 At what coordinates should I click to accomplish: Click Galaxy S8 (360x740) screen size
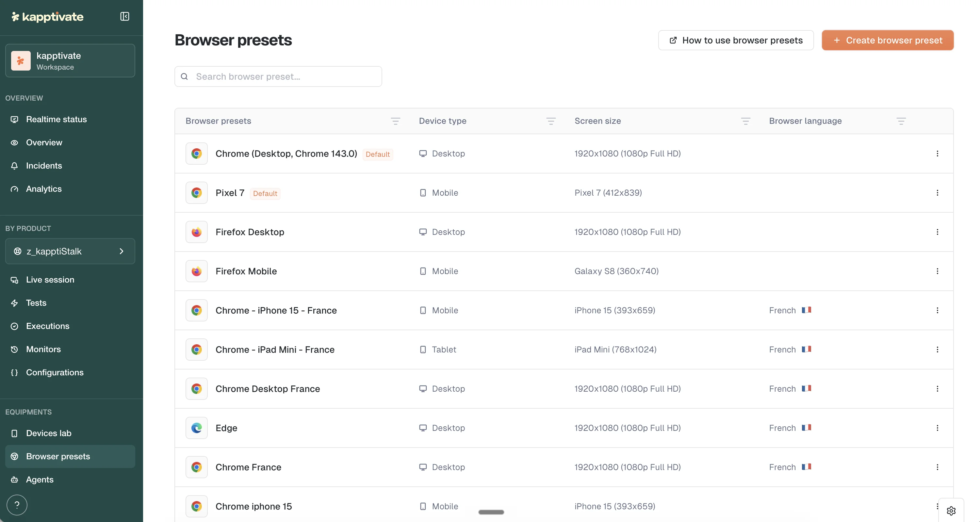[x=616, y=271]
